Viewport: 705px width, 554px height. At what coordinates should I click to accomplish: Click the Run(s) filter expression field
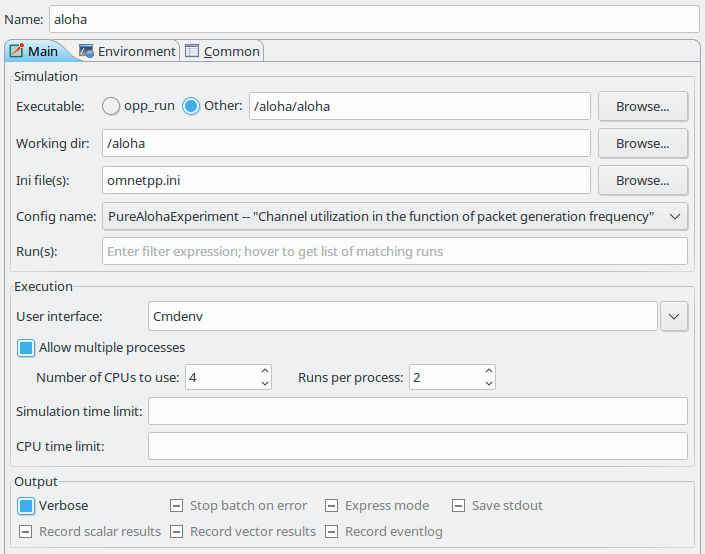pyautogui.click(x=395, y=251)
